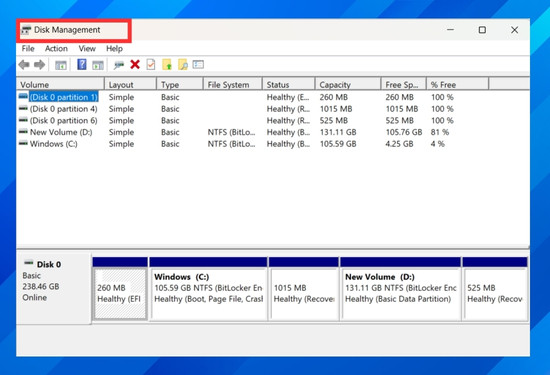Sort by the % Free column header
The width and height of the screenshot is (550, 375).
coord(458,85)
